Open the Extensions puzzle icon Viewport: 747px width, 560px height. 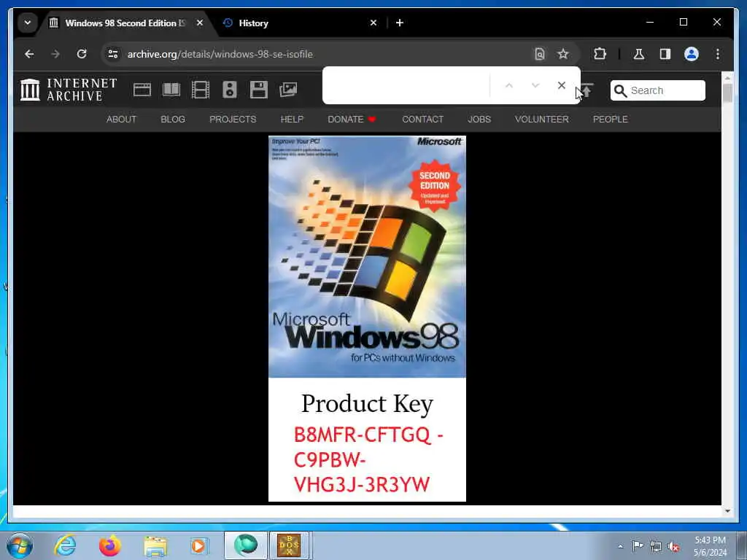(600, 54)
